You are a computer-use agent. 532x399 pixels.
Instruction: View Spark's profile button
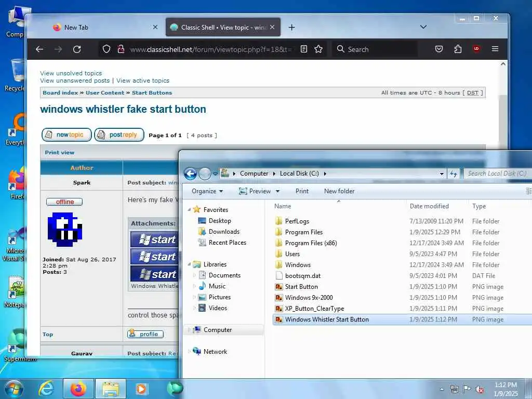[x=145, y=334]
